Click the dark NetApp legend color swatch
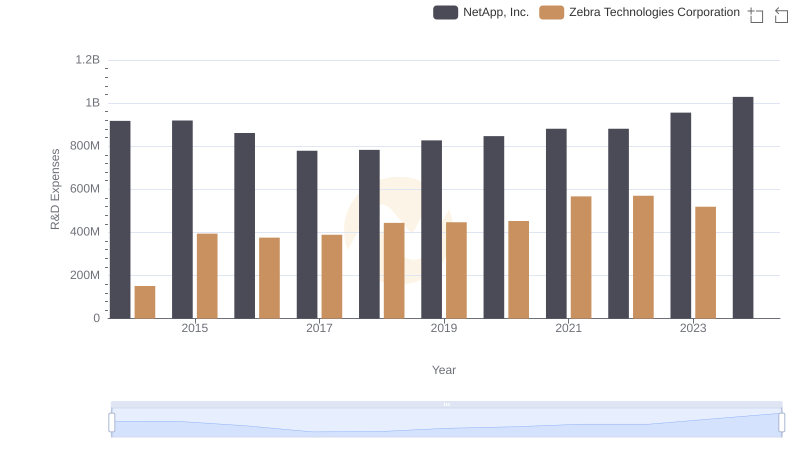Screen dimensions: 800x461 [446, 12]
